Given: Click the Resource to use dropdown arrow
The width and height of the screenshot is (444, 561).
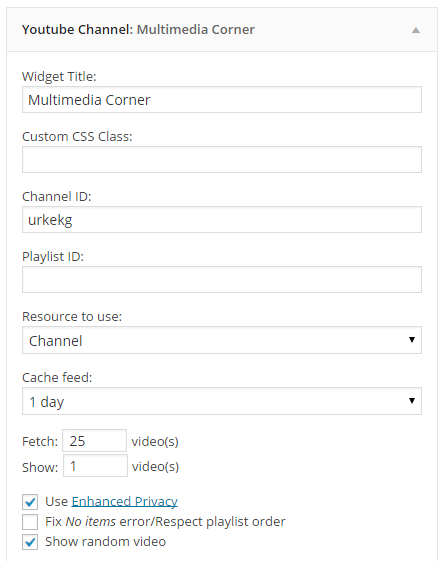Looking at the screenshot, I should 412,340.
